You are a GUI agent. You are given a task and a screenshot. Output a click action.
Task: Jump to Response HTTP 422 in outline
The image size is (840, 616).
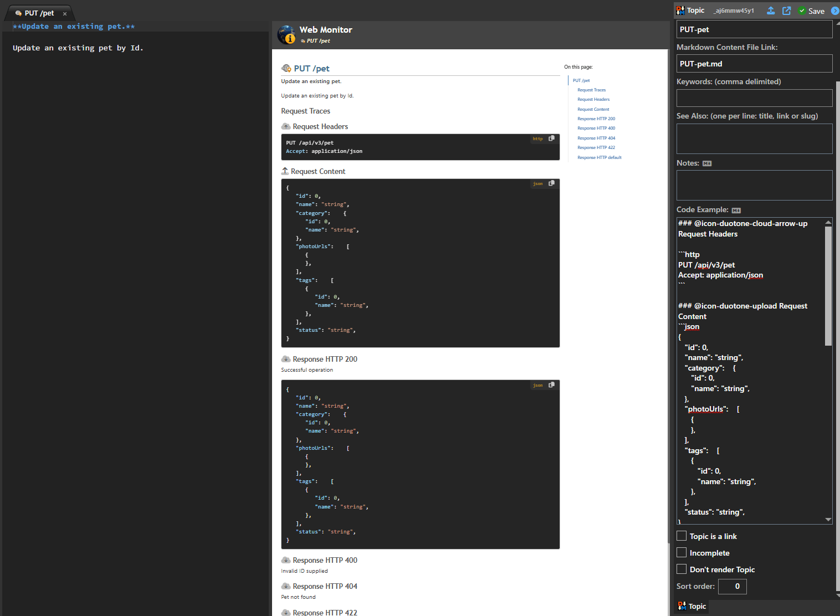click(x=596, y=147)
